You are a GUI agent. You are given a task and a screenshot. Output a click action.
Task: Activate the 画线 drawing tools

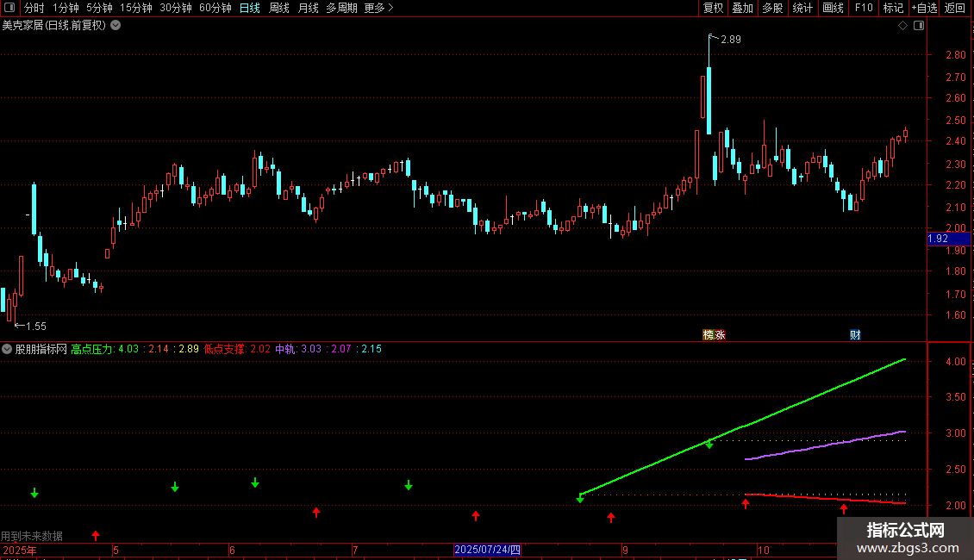click(833, 8)
